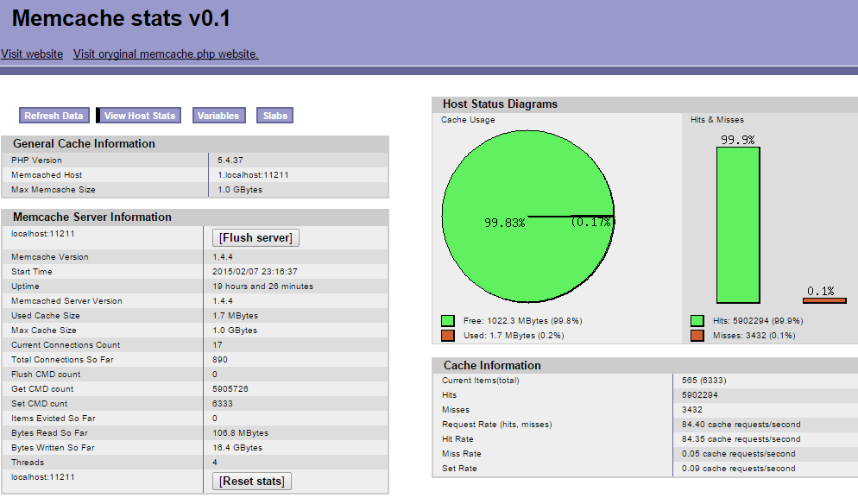Click the Refresh Data button
Image resolution: width=858 pixels, height=504 pixels.
point(54,116)
